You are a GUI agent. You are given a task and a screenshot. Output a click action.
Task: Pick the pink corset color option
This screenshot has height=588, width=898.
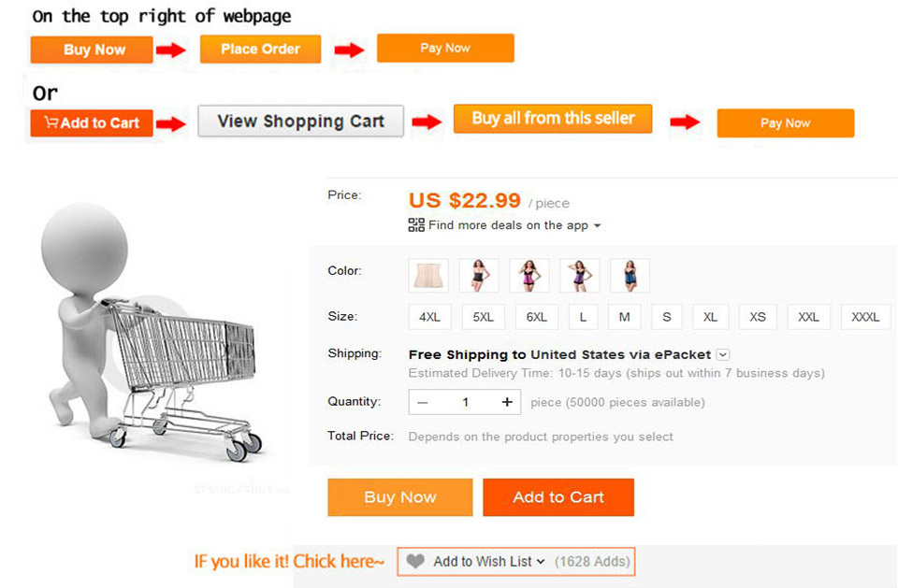[529, 276]
